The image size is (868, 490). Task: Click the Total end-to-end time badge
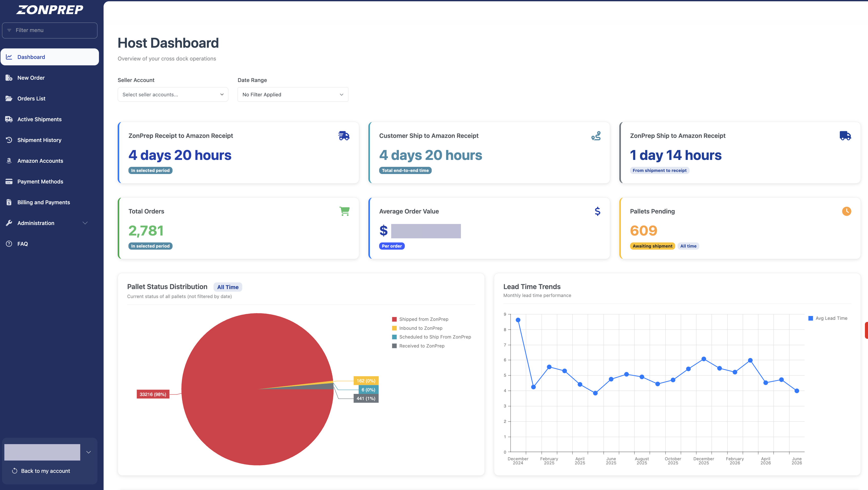point(405,170)
